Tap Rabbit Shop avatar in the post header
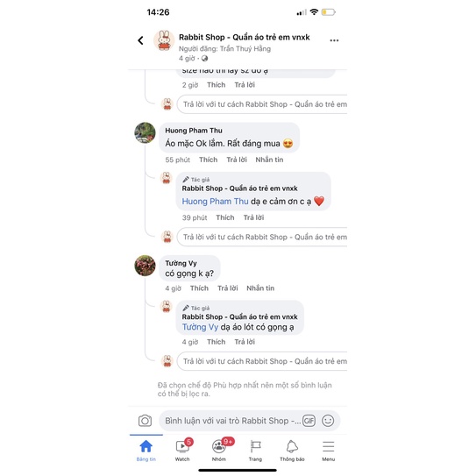 [164, 40]
